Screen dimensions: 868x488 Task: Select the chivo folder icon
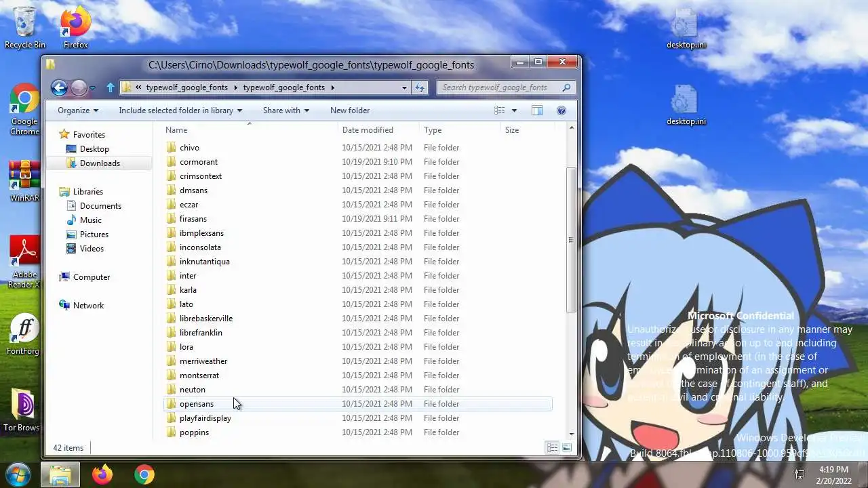click(171, 148)
